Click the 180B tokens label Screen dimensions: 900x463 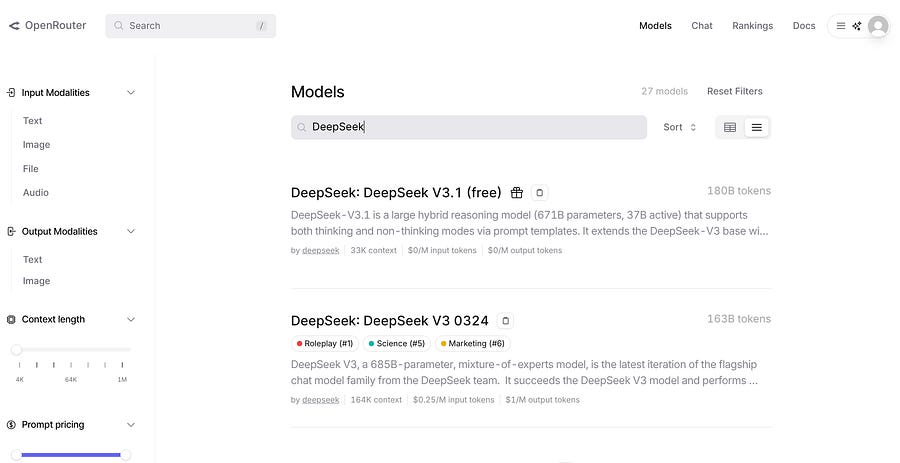pyautogui.click(x=739, y=191)
